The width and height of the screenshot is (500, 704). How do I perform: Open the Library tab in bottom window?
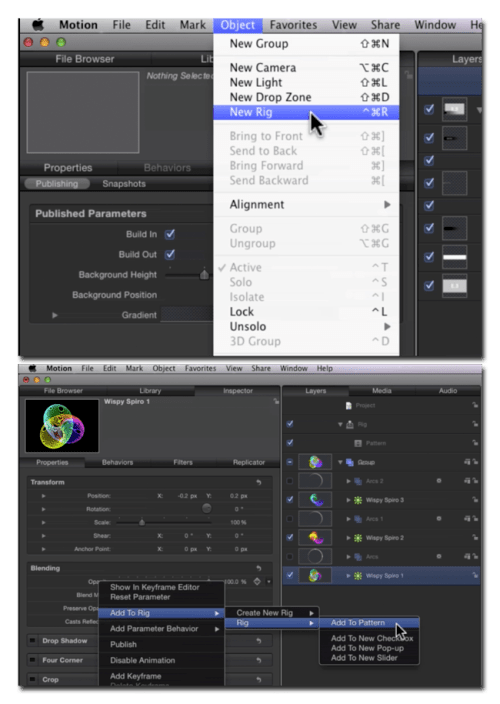coord(150,391)
